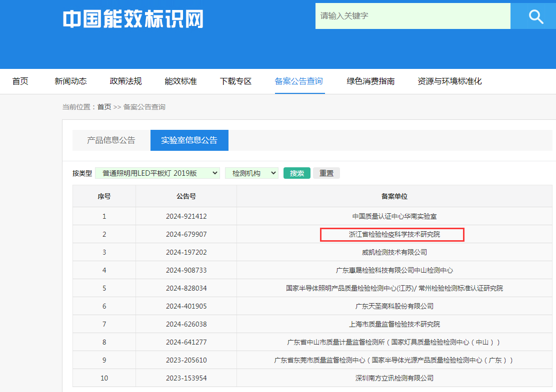Screen dimensions: 556x392
Task: Click the 首页 breadcrumb link
Action: 104,107
